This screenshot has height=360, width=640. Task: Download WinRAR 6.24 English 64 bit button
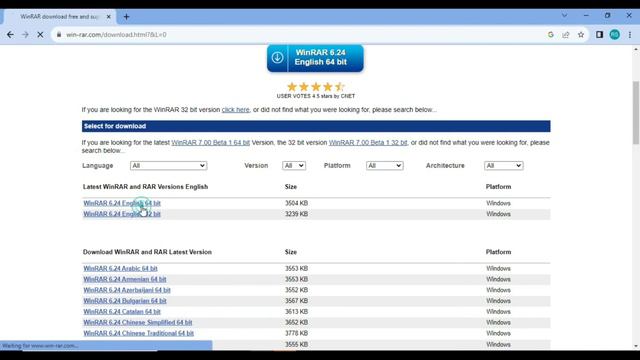point(315,58)
